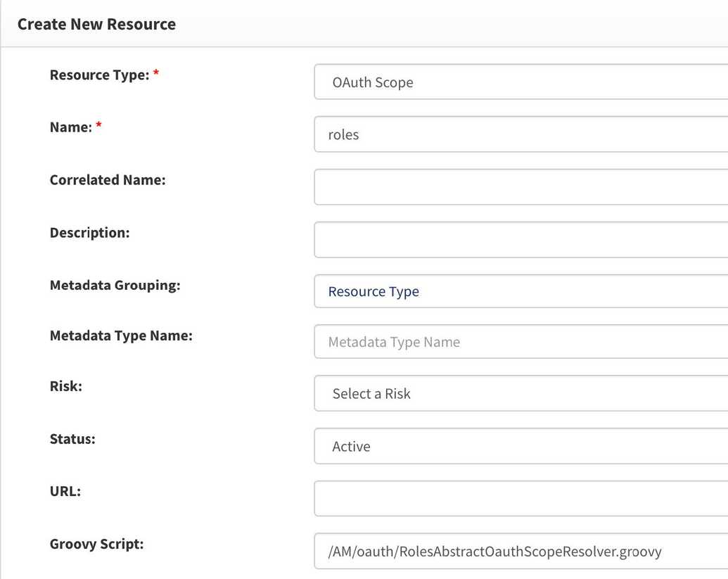Screen dimensions: 728x579
Task: Click the Create New Resource header
Action: (x=96, y=23)
